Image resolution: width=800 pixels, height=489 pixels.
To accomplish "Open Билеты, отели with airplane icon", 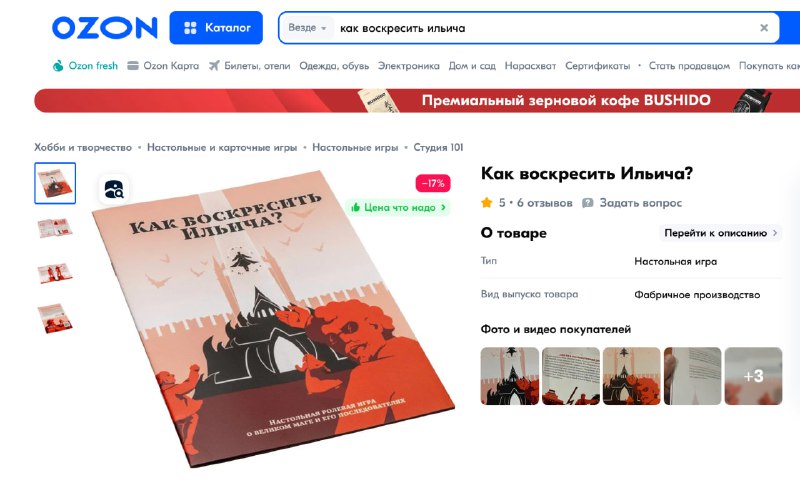I will coord(249,66).
